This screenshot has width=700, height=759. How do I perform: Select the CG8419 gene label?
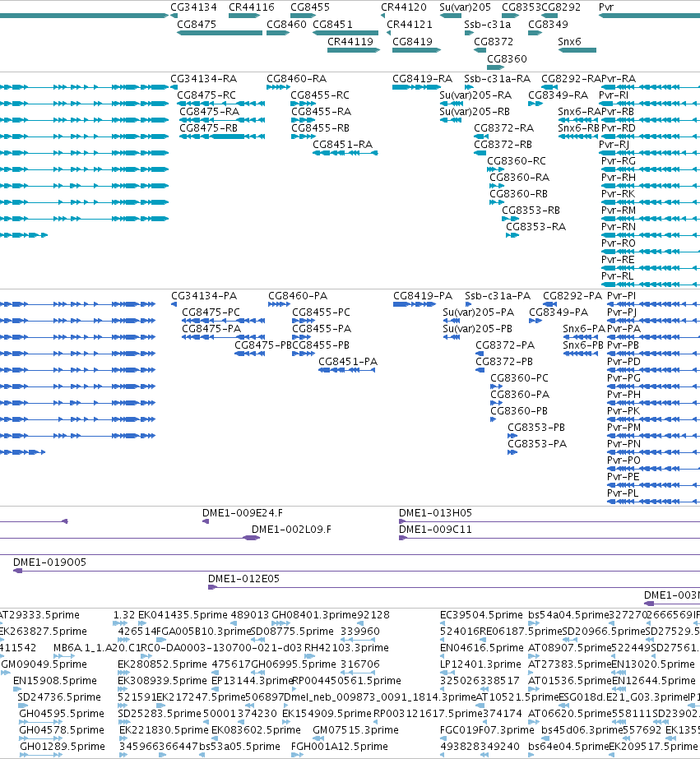point(412,42)
